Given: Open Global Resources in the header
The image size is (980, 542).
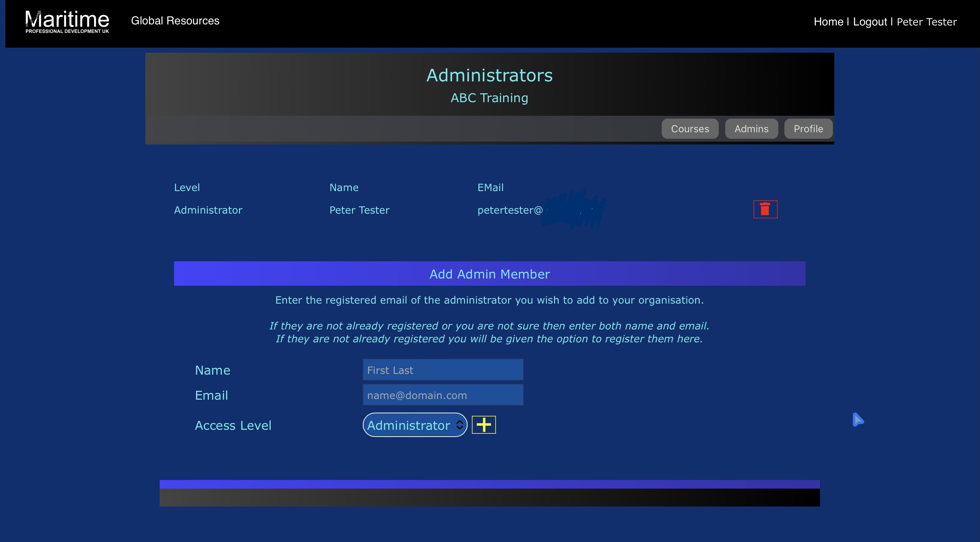Looking at the screenshot, I should click(x=175, y=20).
